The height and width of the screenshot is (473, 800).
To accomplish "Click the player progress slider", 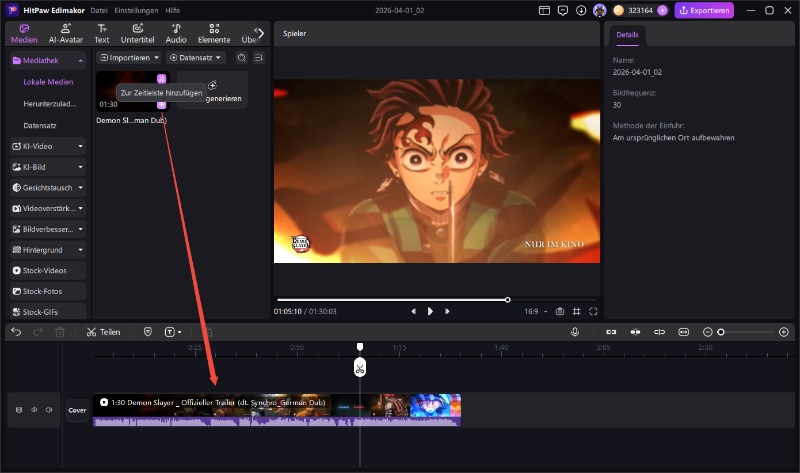I will click(x=437, y=300).
